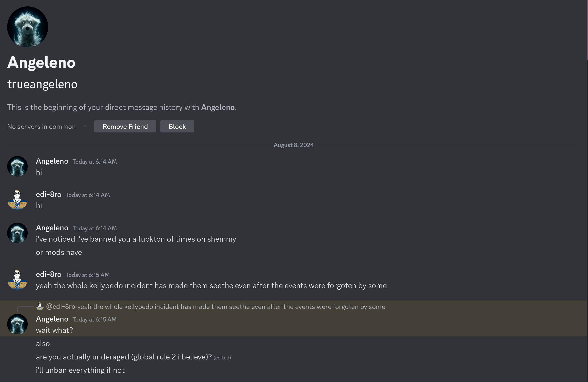Click the tiny avatar in the reply preview
The height and width of the screenshot is (382, 588).
pos(40,306)
